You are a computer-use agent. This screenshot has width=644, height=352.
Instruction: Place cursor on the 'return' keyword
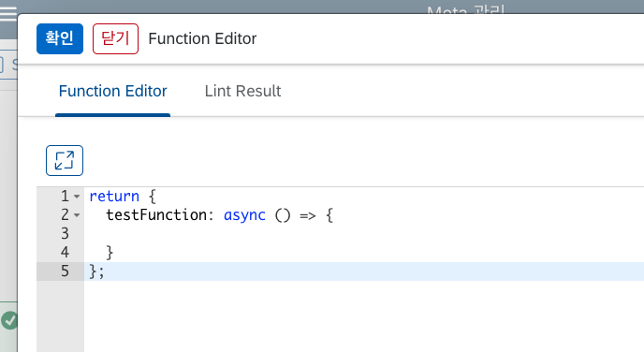(114, 197)
